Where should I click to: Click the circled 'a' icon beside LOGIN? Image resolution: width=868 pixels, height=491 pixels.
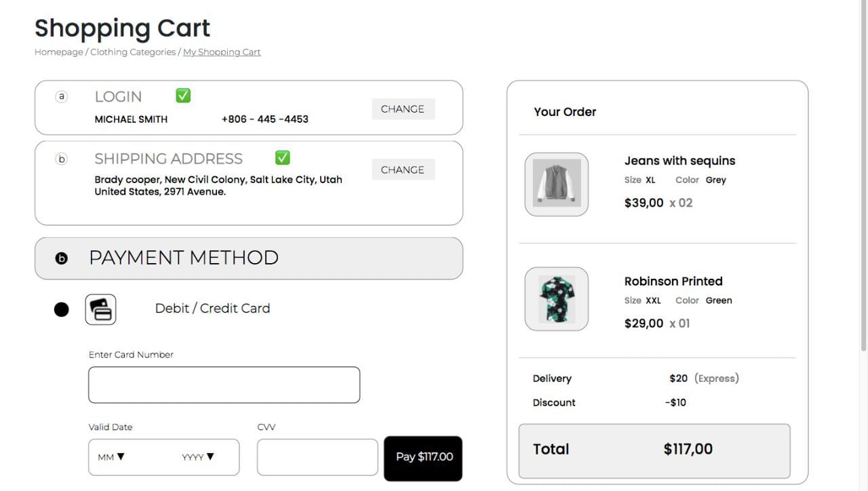(61, 96)
